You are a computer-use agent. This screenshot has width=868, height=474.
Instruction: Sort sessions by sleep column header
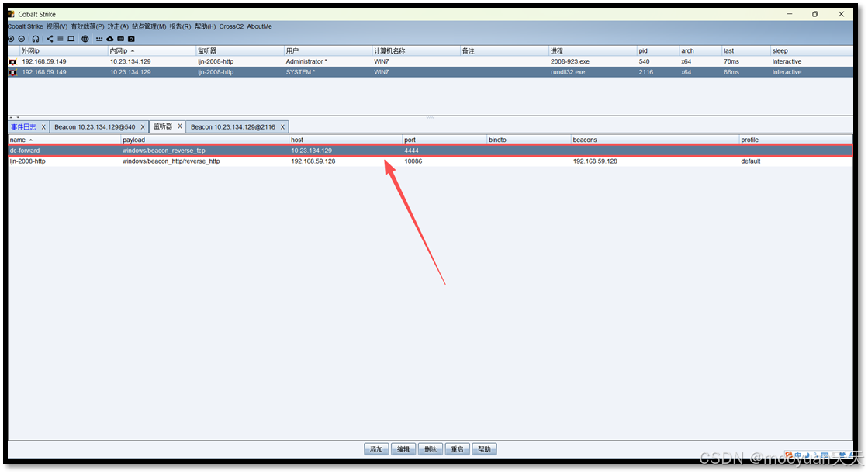pyautogui.click(x=811, y=51)
